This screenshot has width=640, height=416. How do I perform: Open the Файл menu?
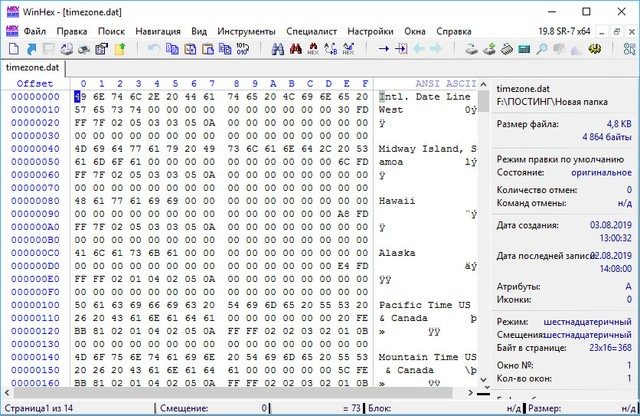tap(35, 31)
